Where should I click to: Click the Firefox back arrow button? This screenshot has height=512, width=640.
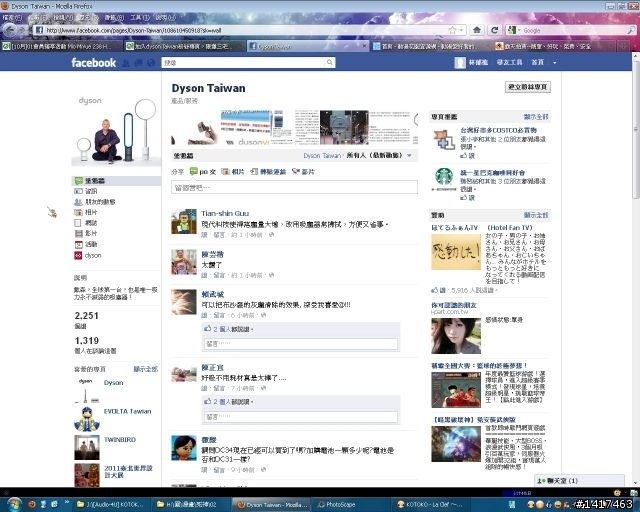[11, 30]
